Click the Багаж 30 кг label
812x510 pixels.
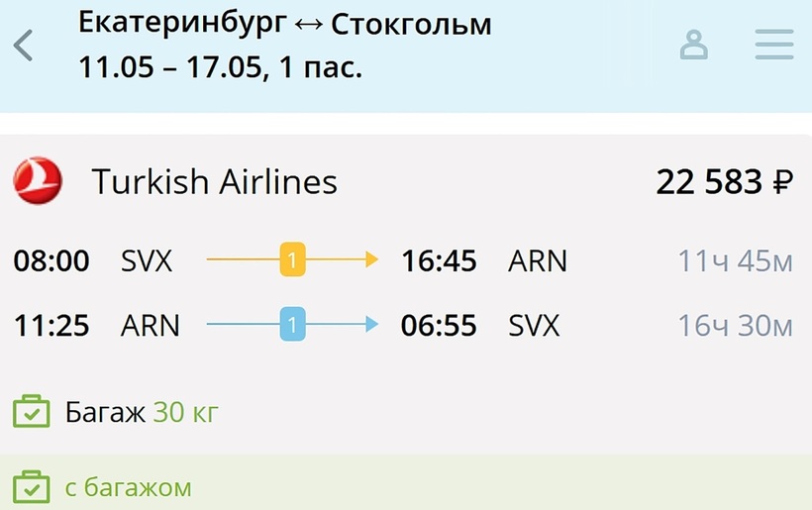click(142, 412)
